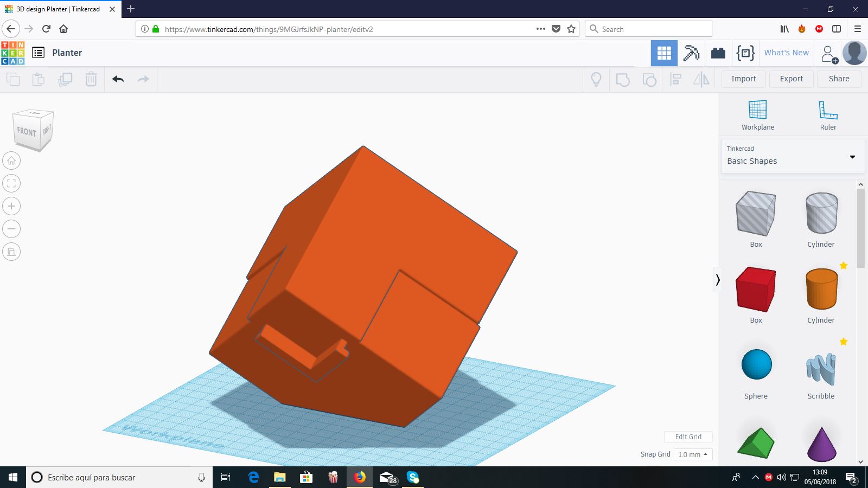The image size is (868, 488).
Task: Click the Redo arrow
Action: coord(143,79)
